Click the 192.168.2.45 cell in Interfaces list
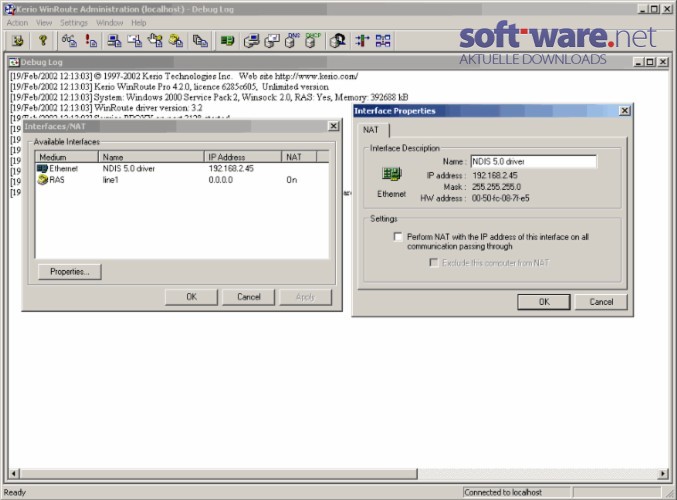677x500 pixels. coord(231,168)
